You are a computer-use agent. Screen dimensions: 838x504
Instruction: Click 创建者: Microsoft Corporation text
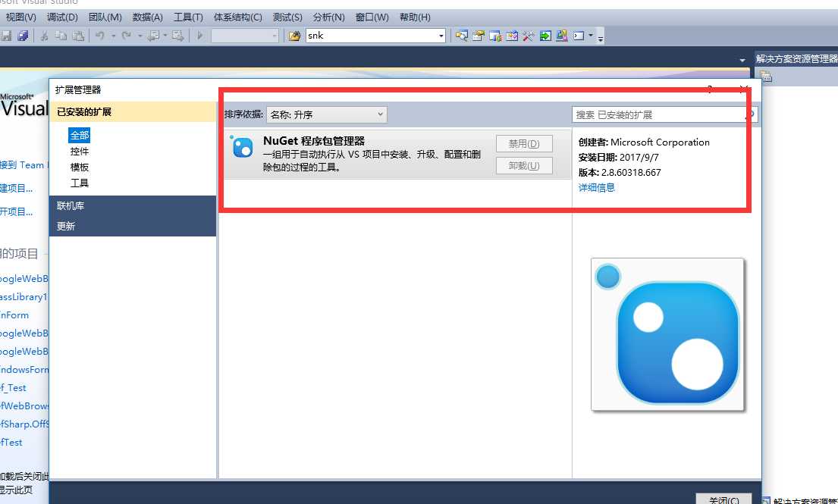point(644,142)
